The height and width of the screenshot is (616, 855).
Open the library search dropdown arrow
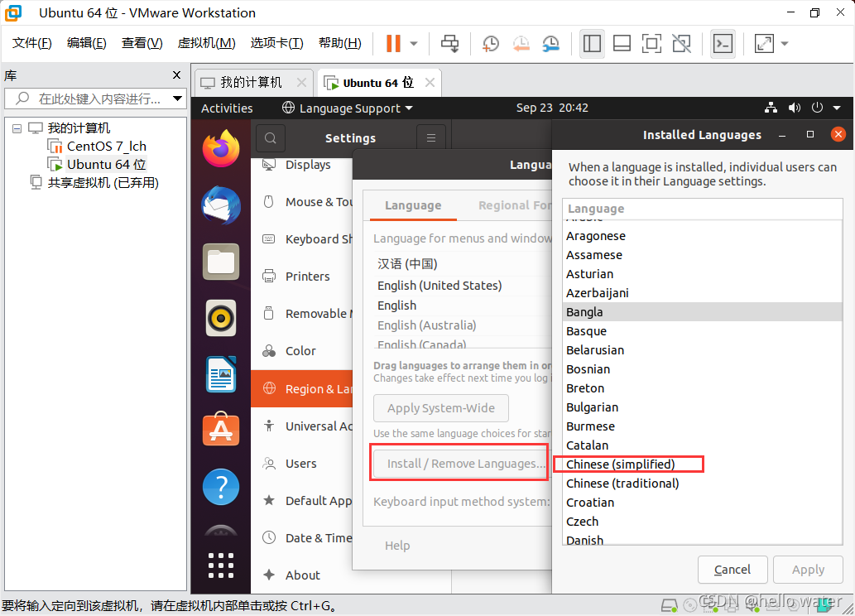(177, 99)
